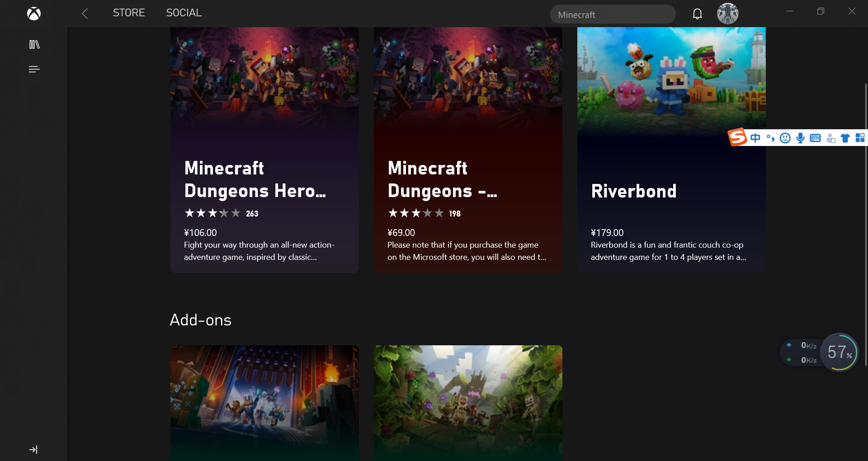868x461 pixels.
Task: Click the microphone voice input icon
Action: tap(800, 138)
